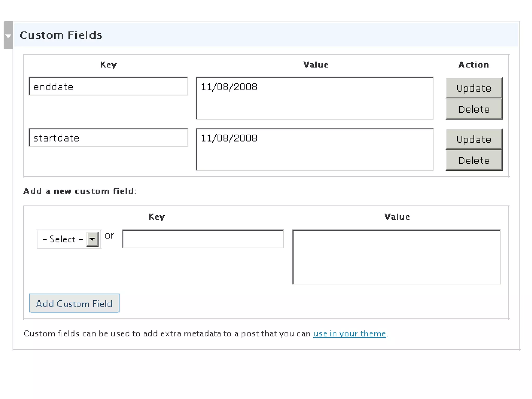The image size is (532, 399).
Task: Delete the startdate custom field
Action: [474, 161]
